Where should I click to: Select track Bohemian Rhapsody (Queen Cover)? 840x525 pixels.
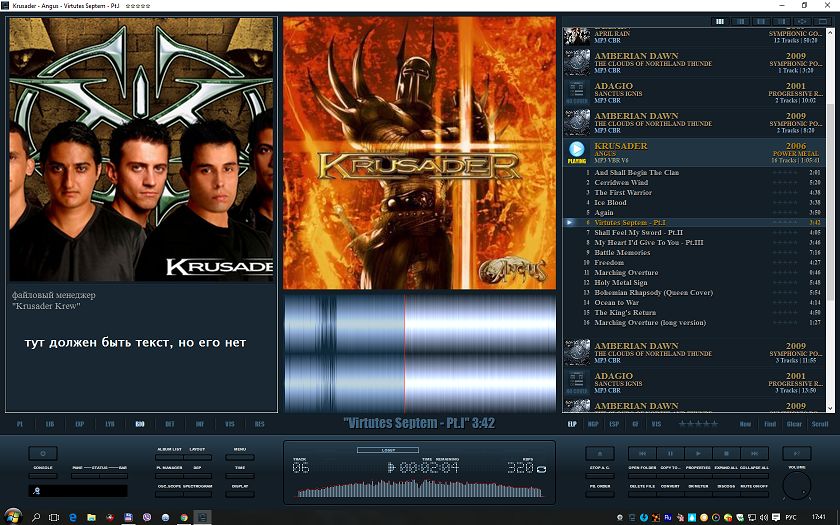(654, 293)
